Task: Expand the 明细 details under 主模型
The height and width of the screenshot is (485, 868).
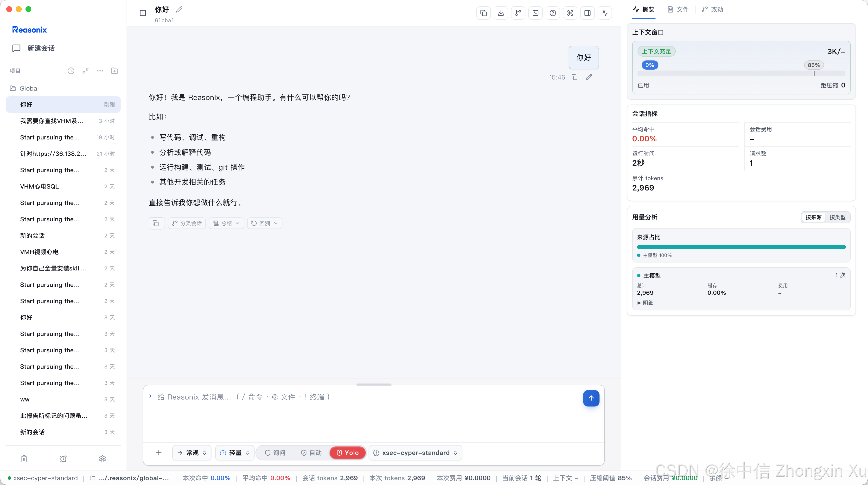Action: 645,303
